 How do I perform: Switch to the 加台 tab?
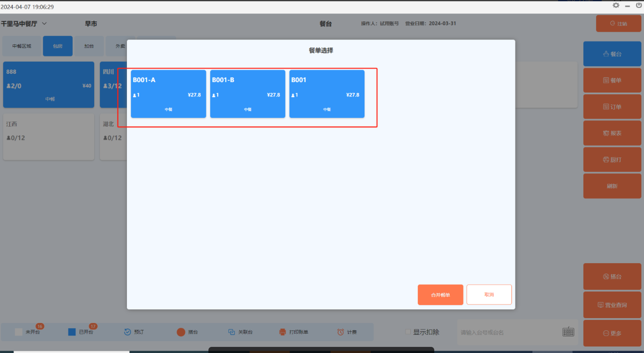(x=89, y=46)
